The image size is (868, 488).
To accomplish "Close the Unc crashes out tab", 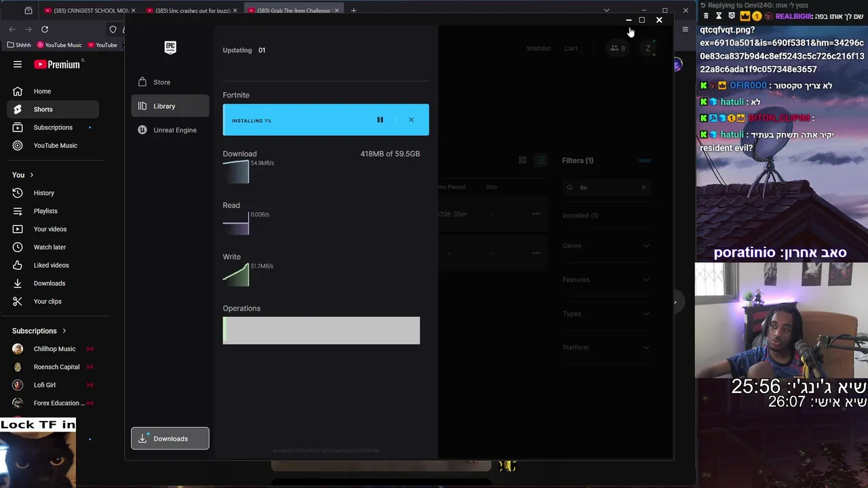I will 235,11.
